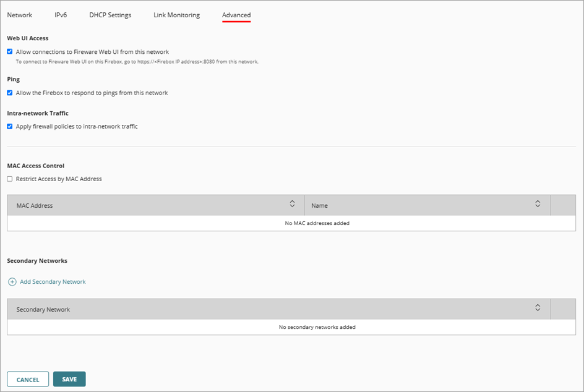This screenshot has height=392, width=584.
Task: Open the IPv6 tab
Action: pyautogui.click(x=61, y=15)
